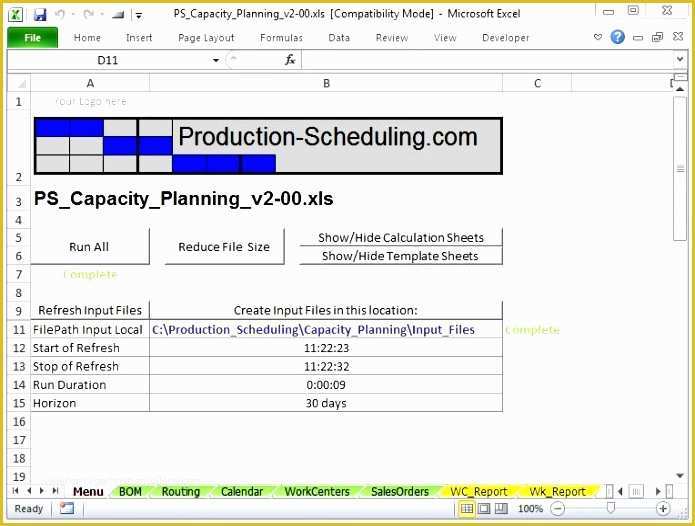Switch to the Wk_Report sheet tab

click(558, 491)
